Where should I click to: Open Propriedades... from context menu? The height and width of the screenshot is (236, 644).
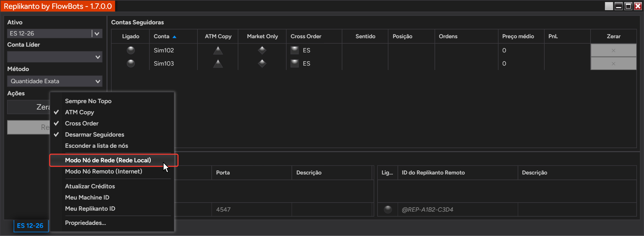pyautogui.click(x=112, y=223)
